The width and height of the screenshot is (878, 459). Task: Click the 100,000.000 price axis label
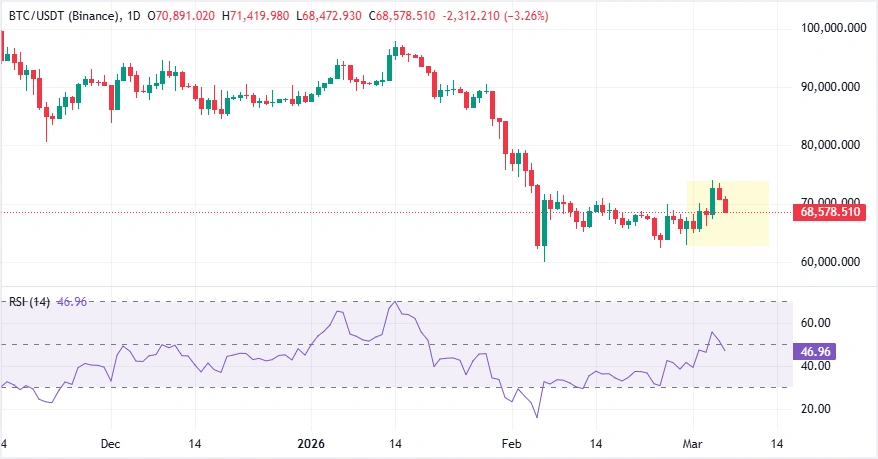[x=834, y=29]
